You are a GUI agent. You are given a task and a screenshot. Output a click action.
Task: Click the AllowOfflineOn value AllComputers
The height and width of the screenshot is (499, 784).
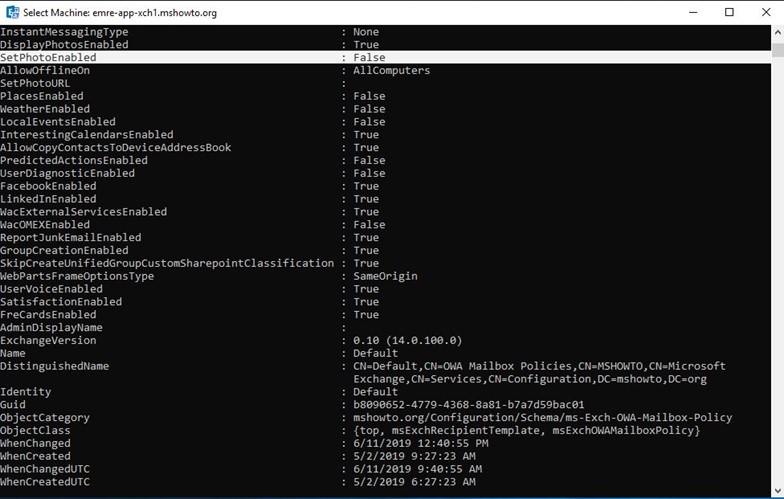click(x=392, y=70)
